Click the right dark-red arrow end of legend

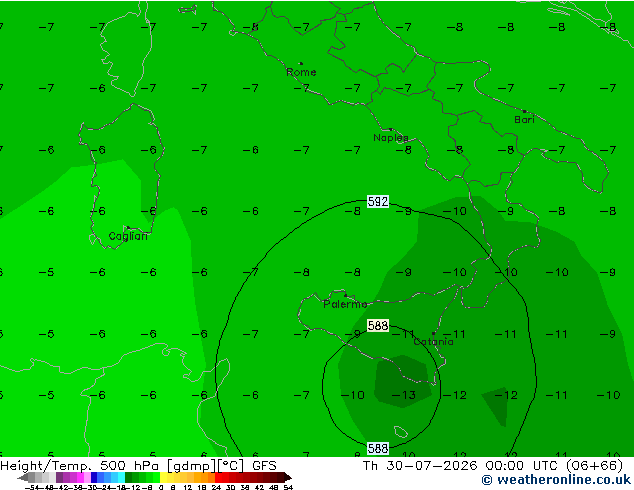288,477
